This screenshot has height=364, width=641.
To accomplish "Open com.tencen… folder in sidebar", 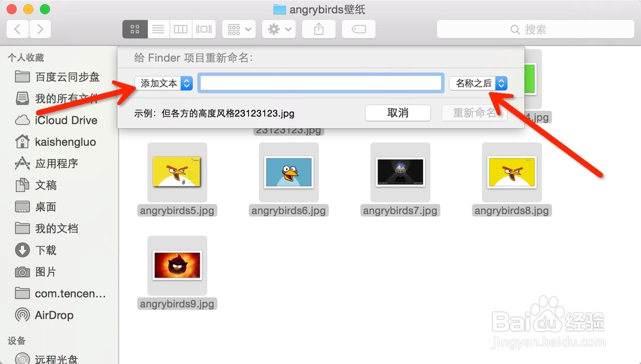I will coord(60,294).
